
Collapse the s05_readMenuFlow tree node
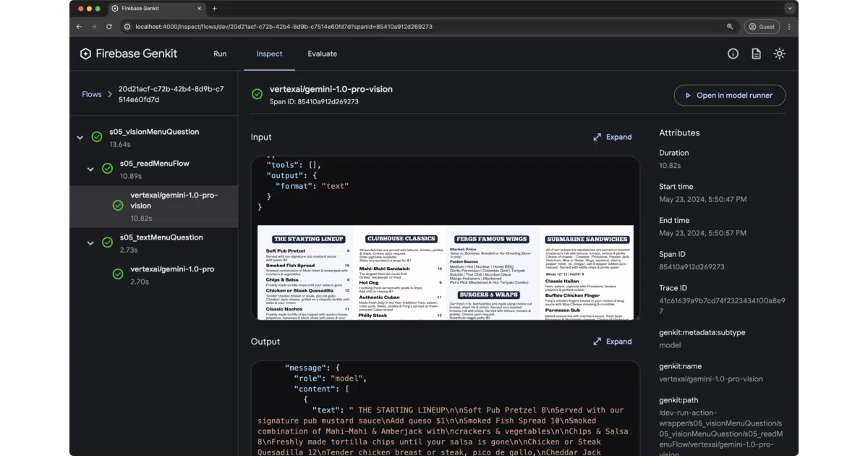click(90, 169)
